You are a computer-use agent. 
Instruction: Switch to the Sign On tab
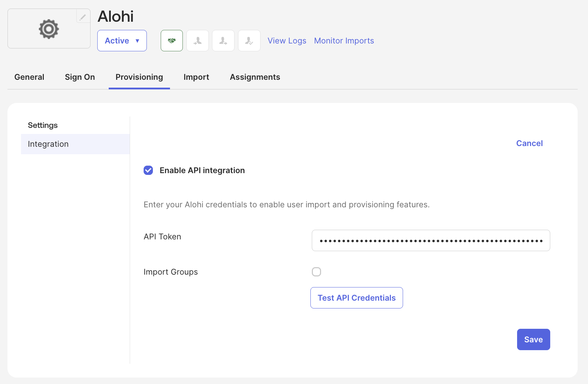80,77
